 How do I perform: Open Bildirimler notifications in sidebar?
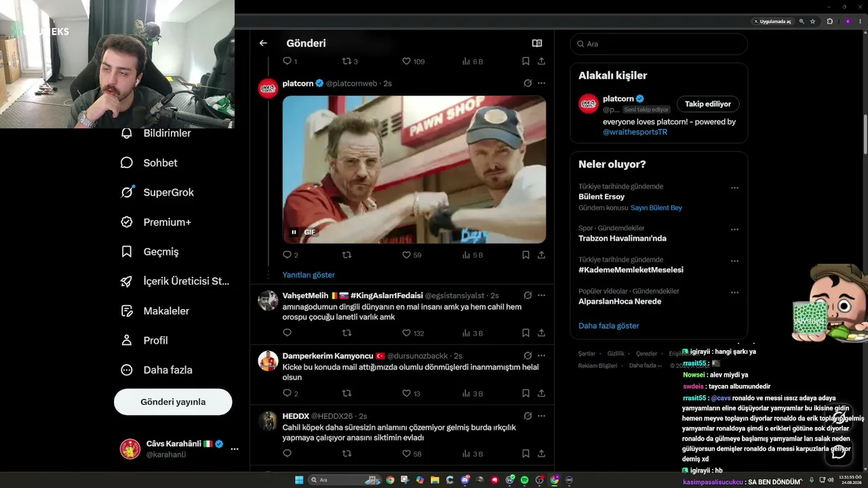coord(155,134)
